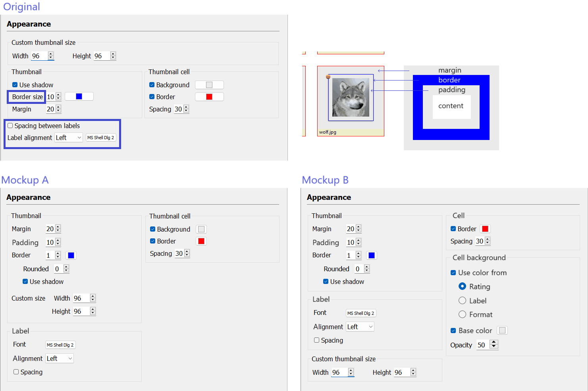Enable Spacing between labels in Original

10,126
